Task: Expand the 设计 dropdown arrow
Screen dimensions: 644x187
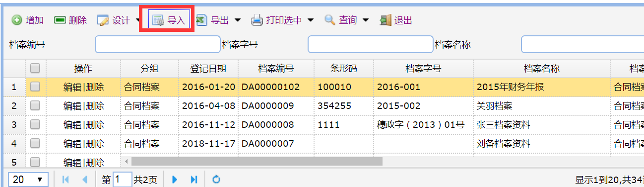Action: [137, 20]
